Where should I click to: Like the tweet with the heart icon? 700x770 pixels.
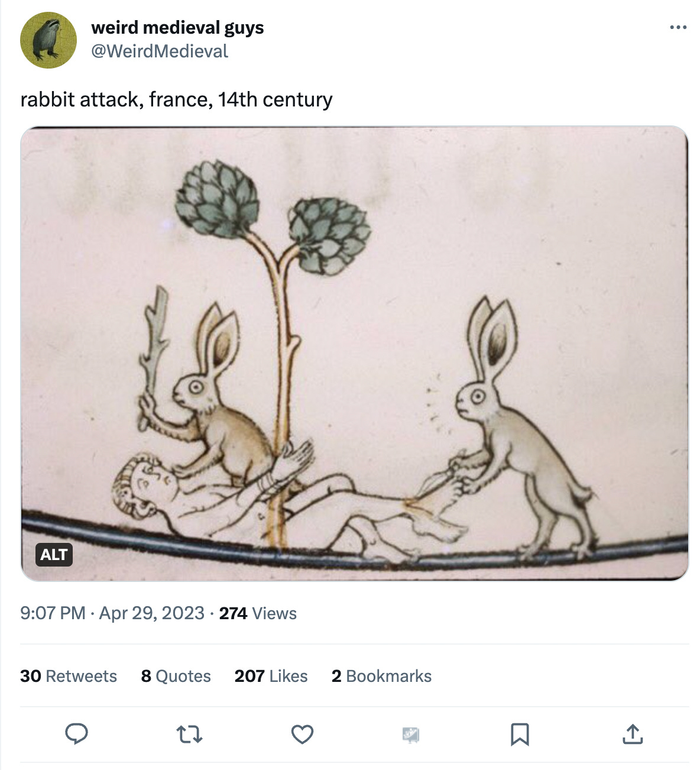click(x=302, y=735)
